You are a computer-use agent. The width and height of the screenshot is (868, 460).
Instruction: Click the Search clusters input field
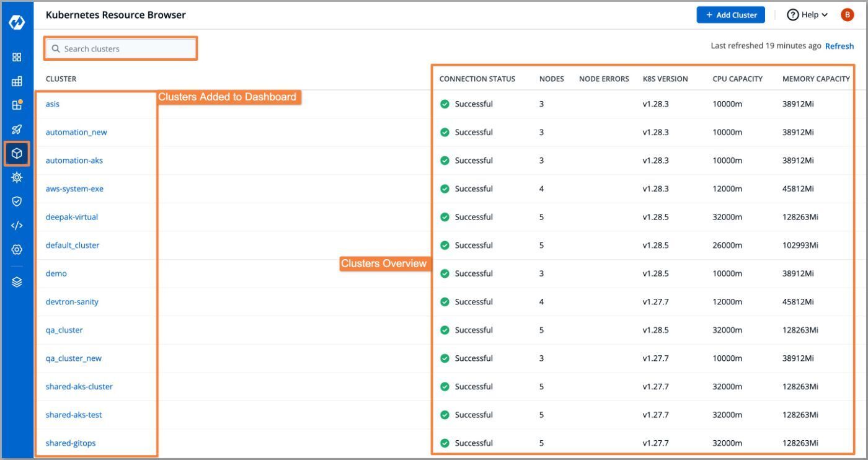click(120, 48)
